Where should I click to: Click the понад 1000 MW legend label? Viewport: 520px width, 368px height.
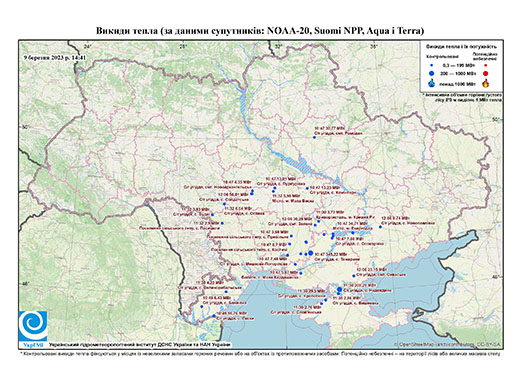457,83
